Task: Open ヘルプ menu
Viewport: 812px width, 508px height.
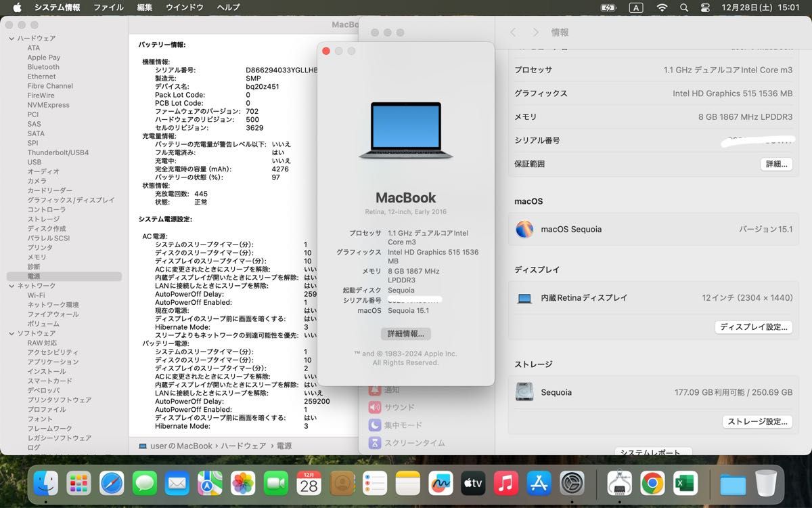Action: pos(228,7)
